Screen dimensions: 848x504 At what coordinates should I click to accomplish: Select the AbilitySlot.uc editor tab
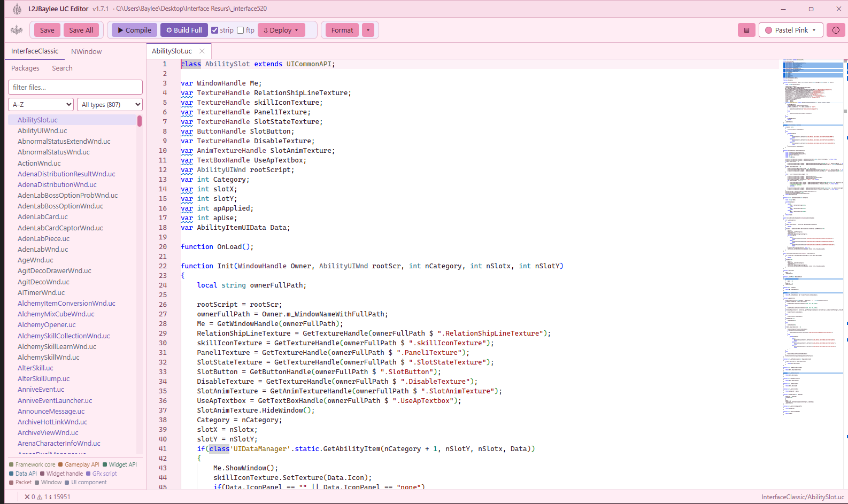point(172,51)
